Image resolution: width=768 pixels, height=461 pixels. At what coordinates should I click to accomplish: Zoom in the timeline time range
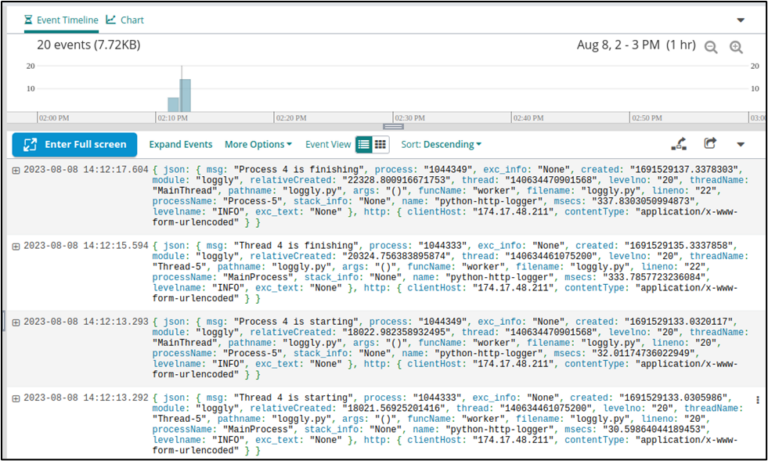tap(736, 47)
